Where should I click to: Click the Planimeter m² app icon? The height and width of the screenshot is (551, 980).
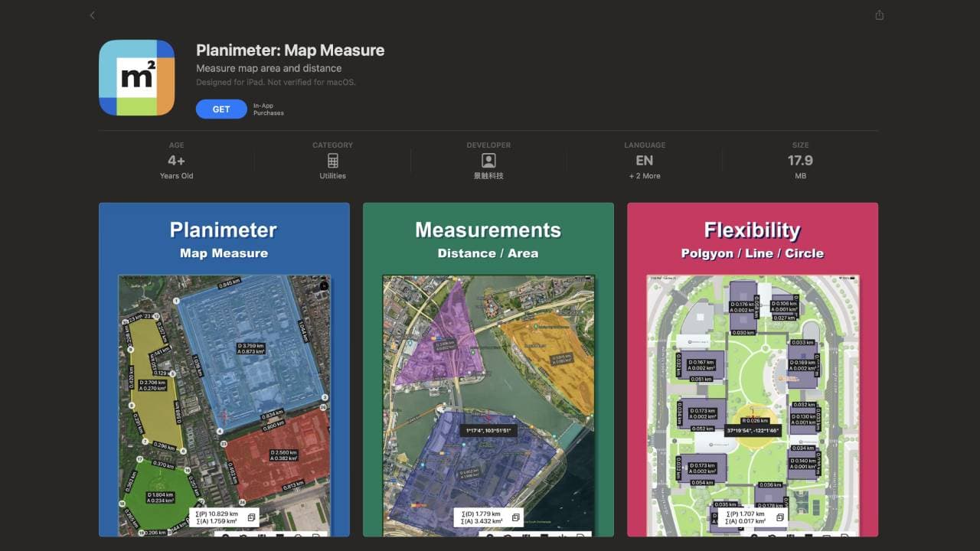[137, 77]
